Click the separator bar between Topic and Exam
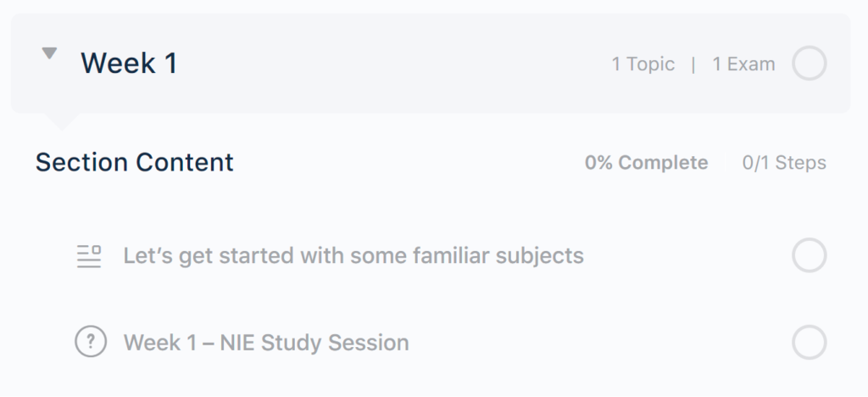The height and width of the screenshot is (397, 868). point(693,64)
